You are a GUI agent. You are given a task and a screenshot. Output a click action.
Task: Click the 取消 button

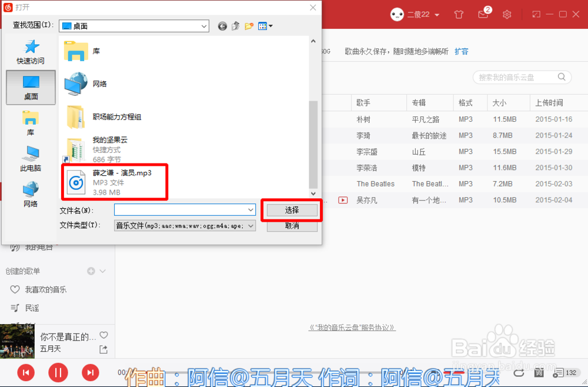[x=292, y=226]
